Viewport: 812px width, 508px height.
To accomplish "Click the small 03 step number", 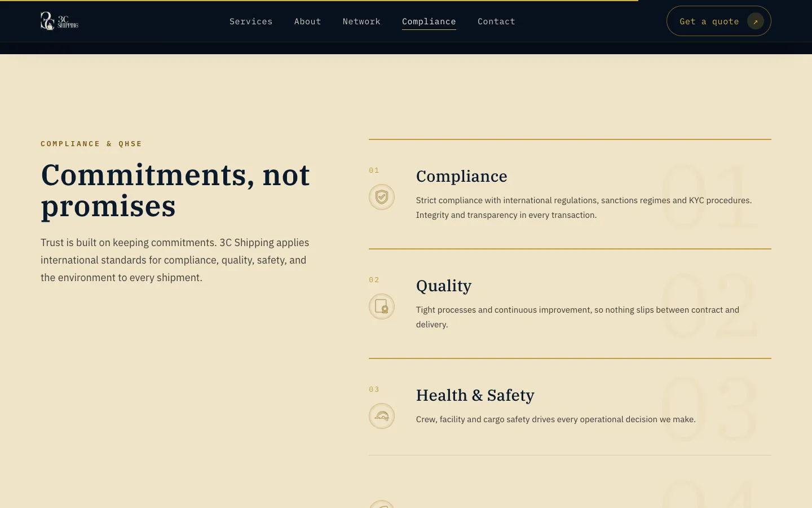I will 374,389.
